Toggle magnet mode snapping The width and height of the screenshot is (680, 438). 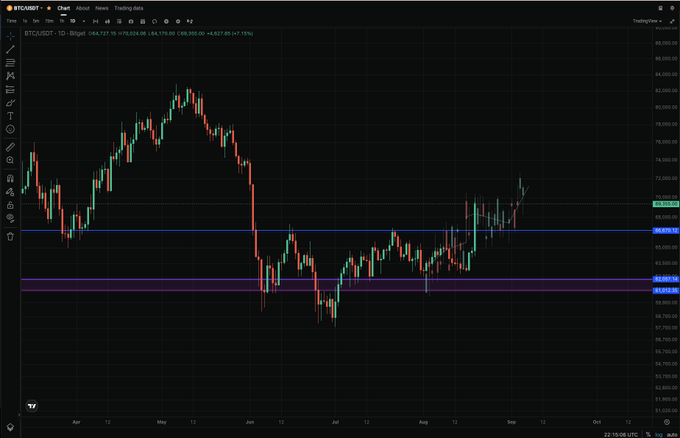click(10, 178)
